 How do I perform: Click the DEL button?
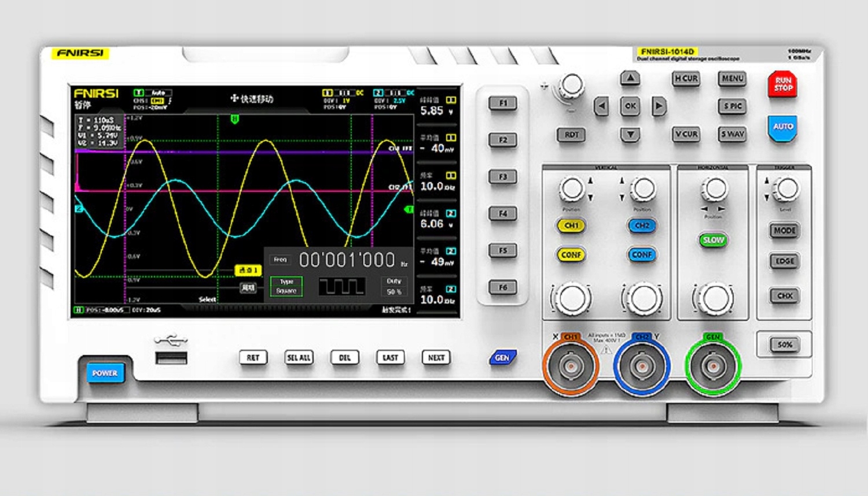344,358
